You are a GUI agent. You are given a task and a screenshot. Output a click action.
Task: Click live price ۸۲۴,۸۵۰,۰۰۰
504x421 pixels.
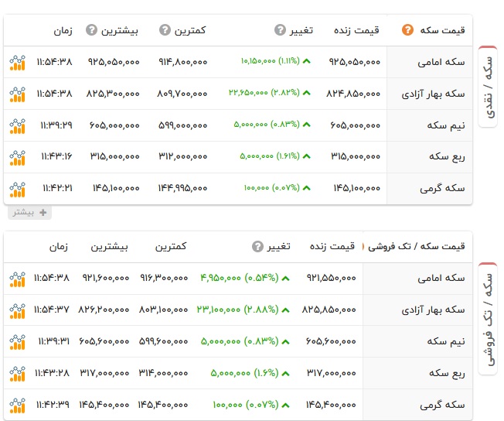[353, 94]
